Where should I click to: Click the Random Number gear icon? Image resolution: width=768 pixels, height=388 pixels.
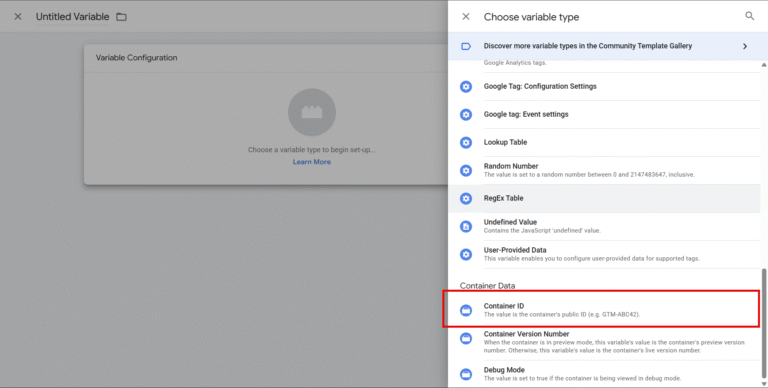(x=466, y=170)
